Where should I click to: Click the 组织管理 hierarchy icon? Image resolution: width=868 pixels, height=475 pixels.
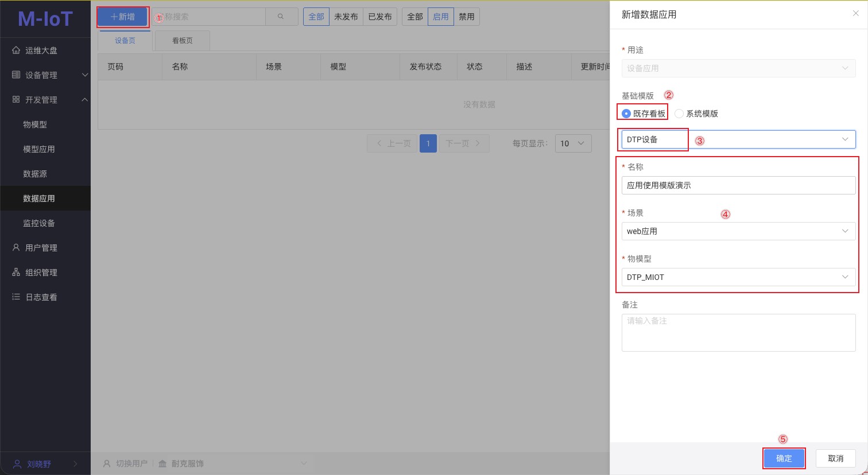coord(16,272)
